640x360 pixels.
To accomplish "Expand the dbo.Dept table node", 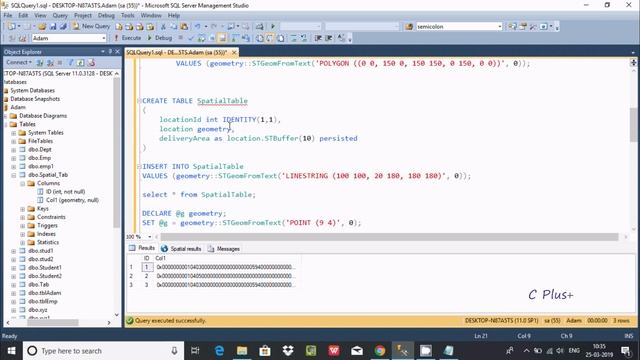I will point(14,149).
